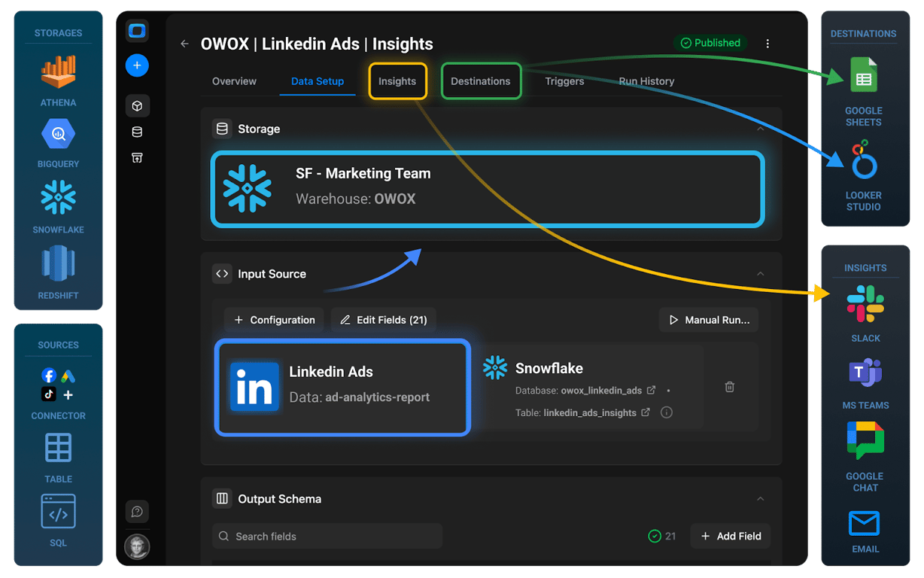
Task: Click the Configuration button
Action: click(x=274, y=320)
